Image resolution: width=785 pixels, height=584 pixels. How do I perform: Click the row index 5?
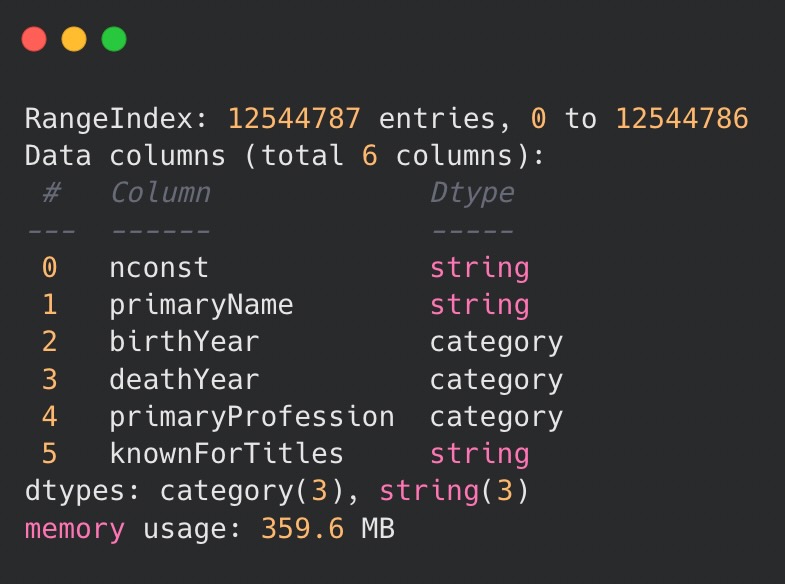tap(50, 454)
